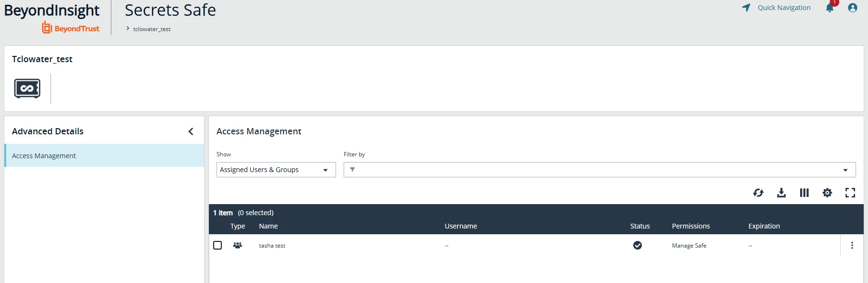
Task: Click the status checkmark for tasha test
Action: [x=638, y=245]
